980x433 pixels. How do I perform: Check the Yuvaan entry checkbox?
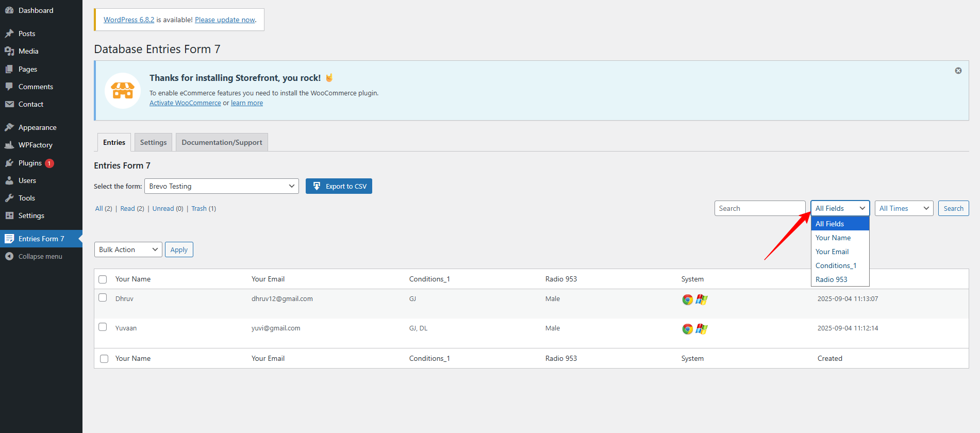coord(103,327)
